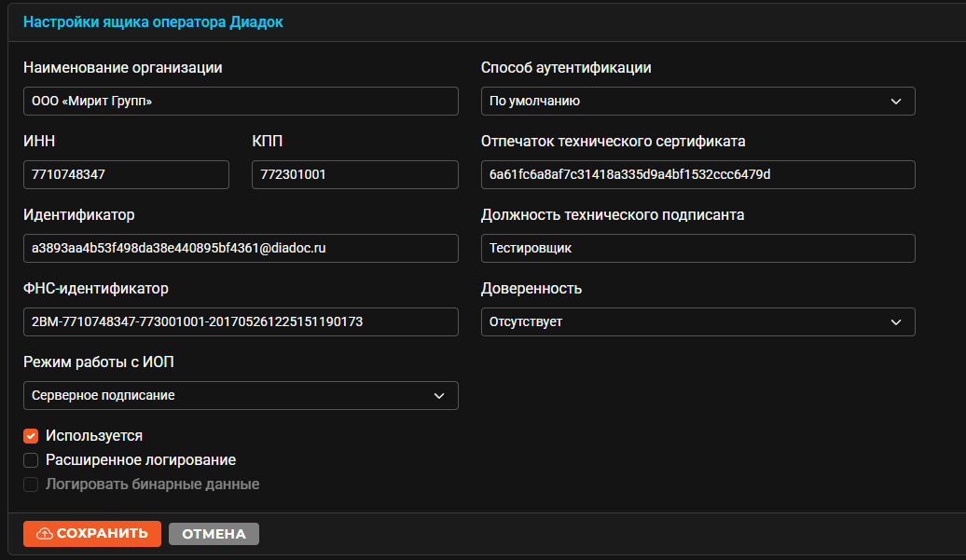Screen dimensions: 966x560
Task: Focus Отпечаток технического сертификата field
Action: 698,175
